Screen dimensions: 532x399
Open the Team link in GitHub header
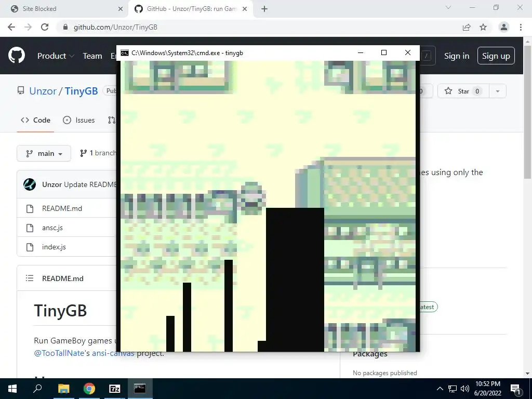click(92, 56)
